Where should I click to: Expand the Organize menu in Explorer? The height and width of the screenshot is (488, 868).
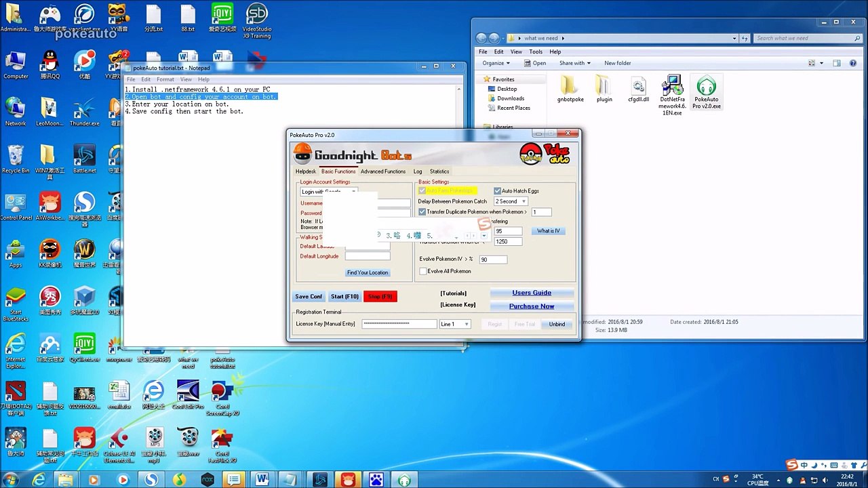496,63
